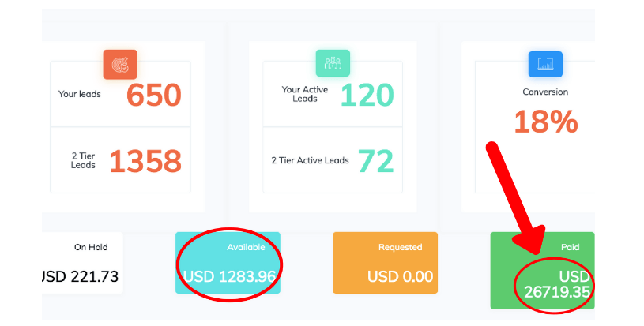Click the 120 active leads count
This screenshot has width=644, height=326.
tap(367, 96)
